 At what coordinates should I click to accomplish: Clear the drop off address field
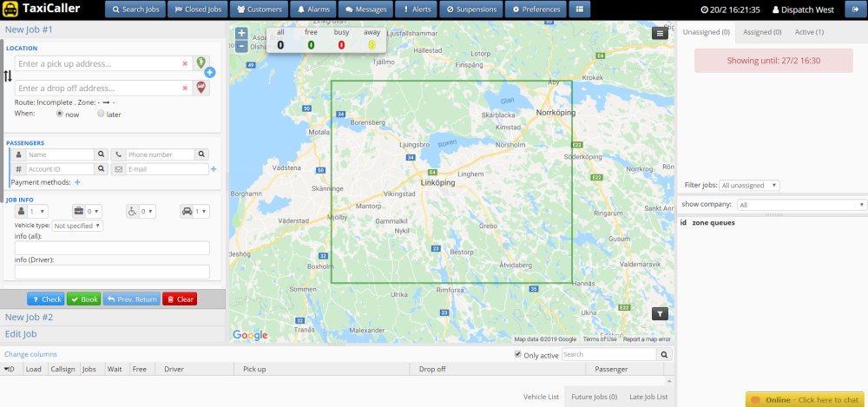click(x=185, y=88)
